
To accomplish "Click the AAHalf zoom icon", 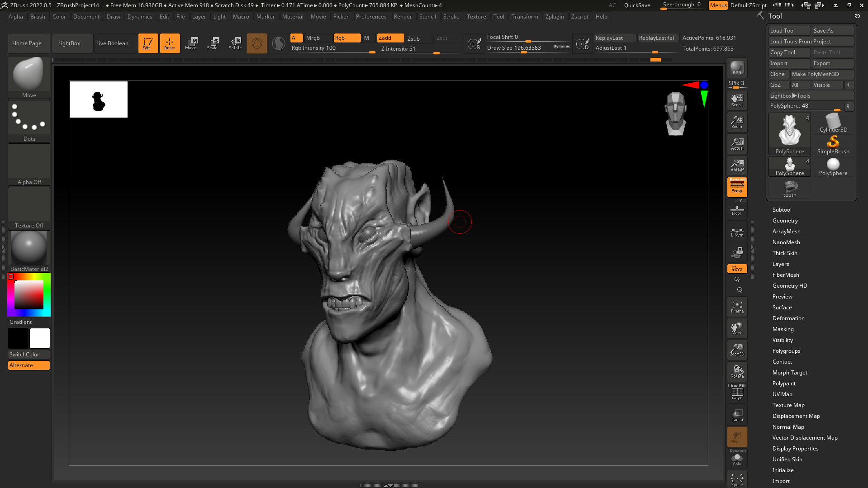I will coord(737,166).
